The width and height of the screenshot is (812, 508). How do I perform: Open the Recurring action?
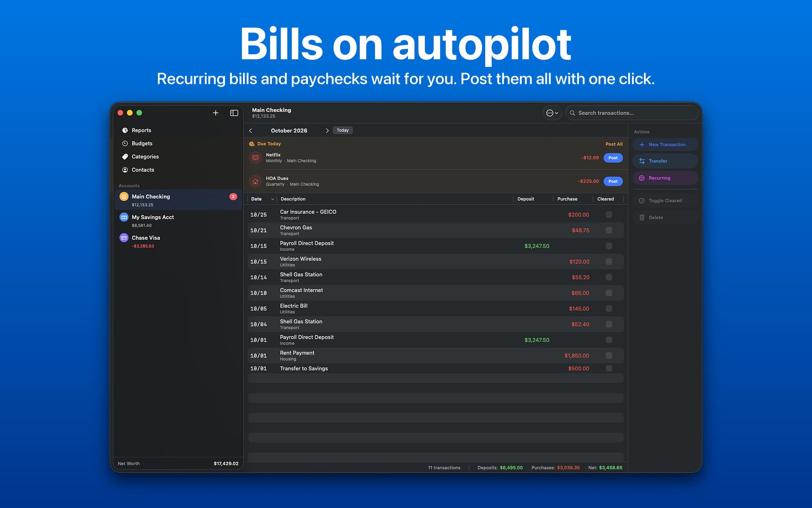click(665, 178)
